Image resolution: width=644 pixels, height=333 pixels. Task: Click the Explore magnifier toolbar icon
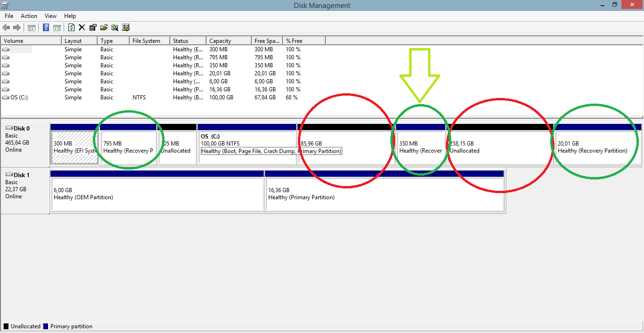[x=115, y=28]
